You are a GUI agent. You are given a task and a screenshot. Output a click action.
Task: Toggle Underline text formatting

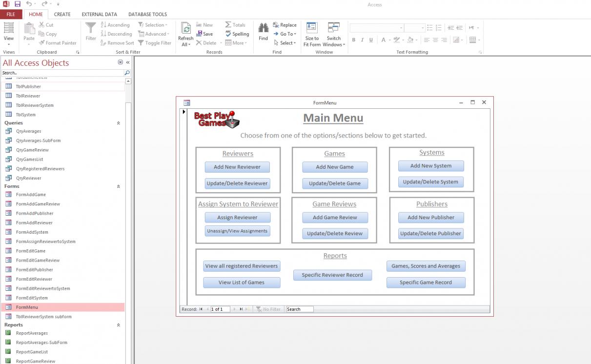click(371, 40)
